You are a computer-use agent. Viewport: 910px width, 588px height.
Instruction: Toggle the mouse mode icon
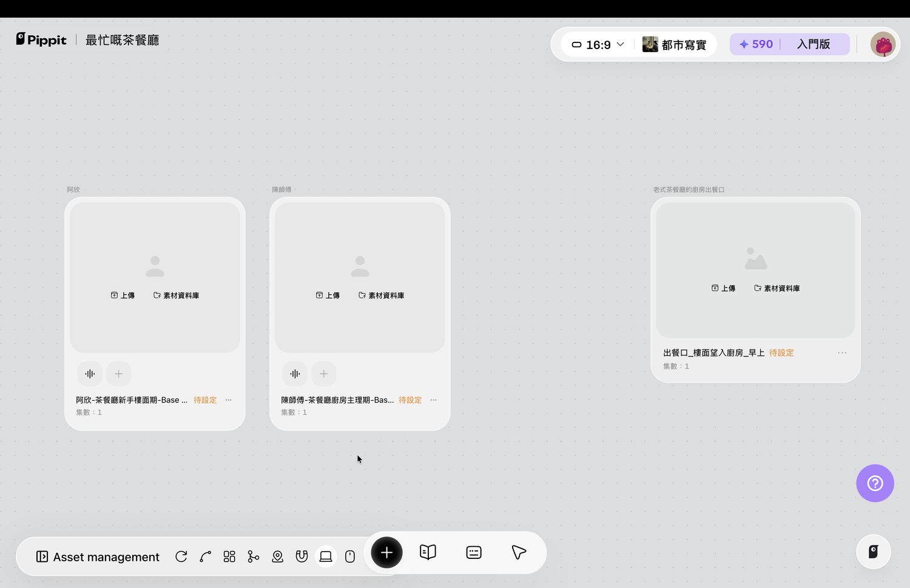[x=350, y=556]
